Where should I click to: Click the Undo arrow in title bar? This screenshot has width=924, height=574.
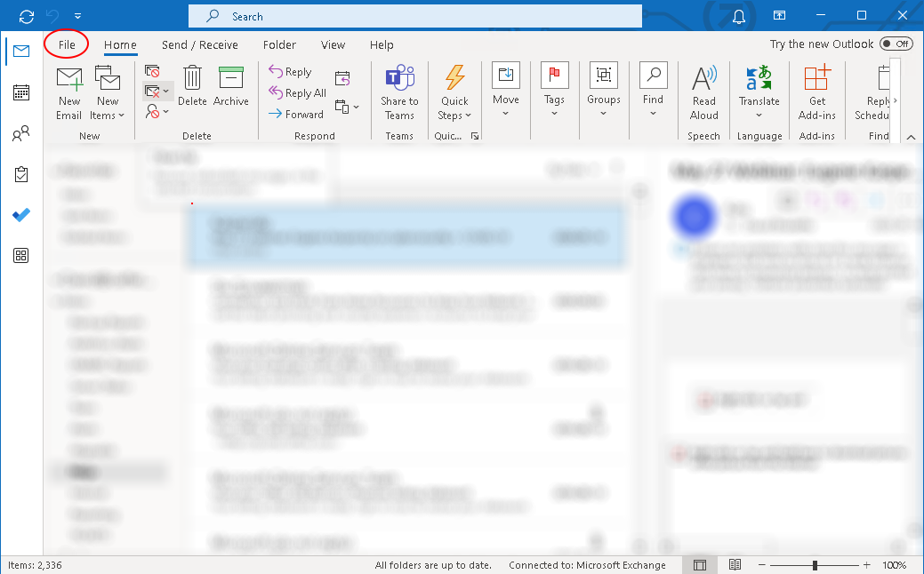pos(52,17)
